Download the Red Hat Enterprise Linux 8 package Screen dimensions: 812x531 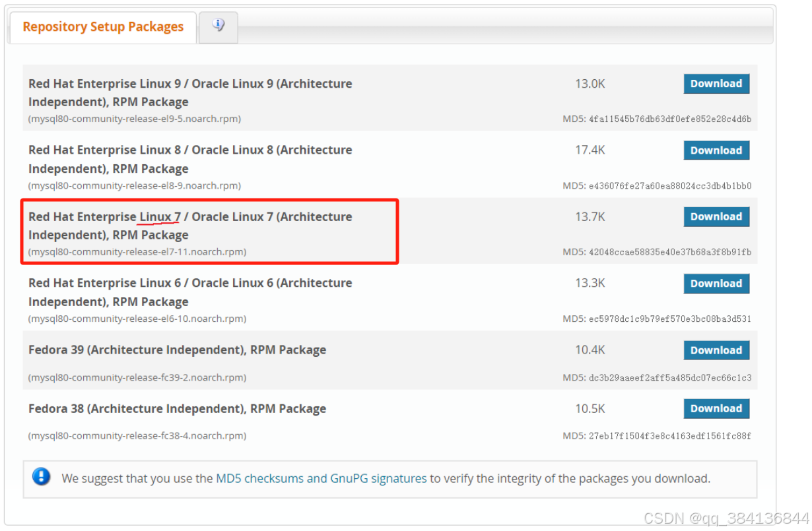click(716, 150)
